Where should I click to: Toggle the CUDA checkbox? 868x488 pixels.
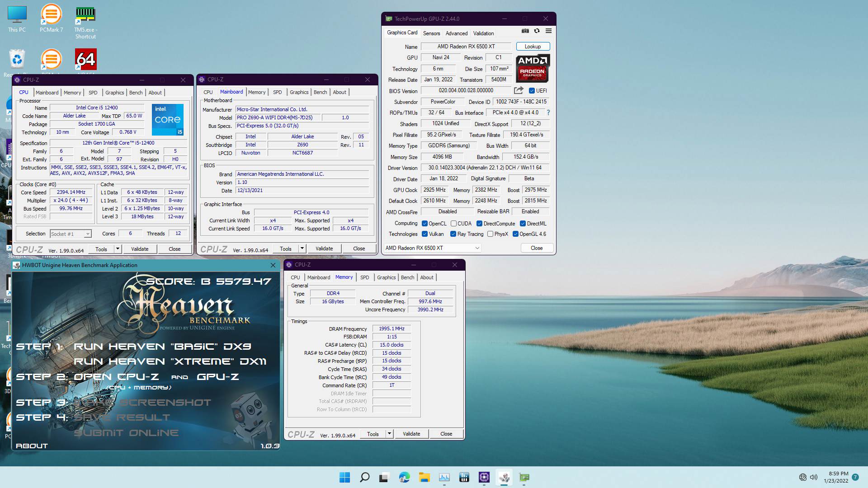(453, 224)
